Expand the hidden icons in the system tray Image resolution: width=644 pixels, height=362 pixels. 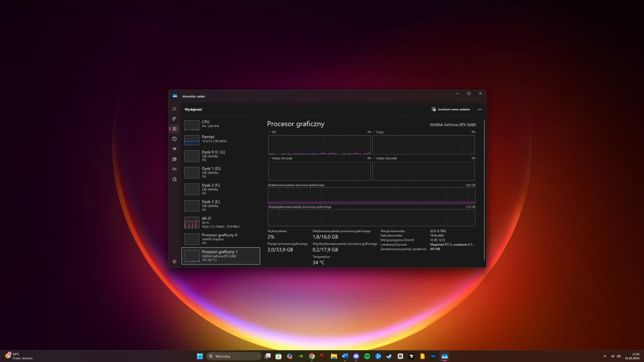(x=605, y=356)
